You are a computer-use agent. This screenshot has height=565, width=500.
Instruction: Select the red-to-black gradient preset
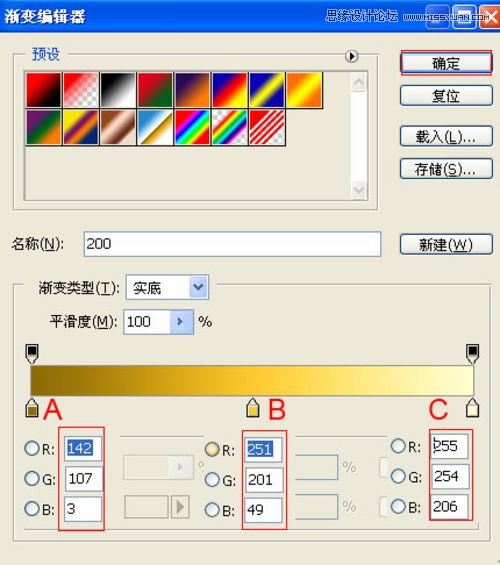[44, 90]
